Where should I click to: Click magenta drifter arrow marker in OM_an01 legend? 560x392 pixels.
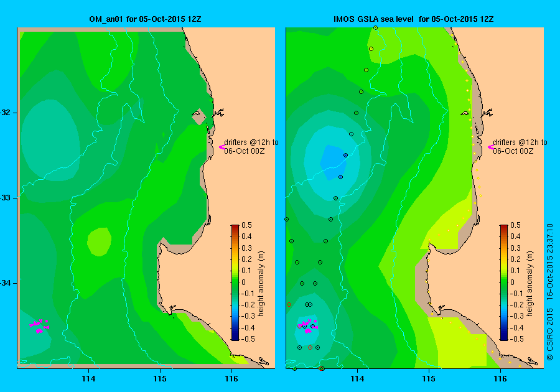[222, 147]
